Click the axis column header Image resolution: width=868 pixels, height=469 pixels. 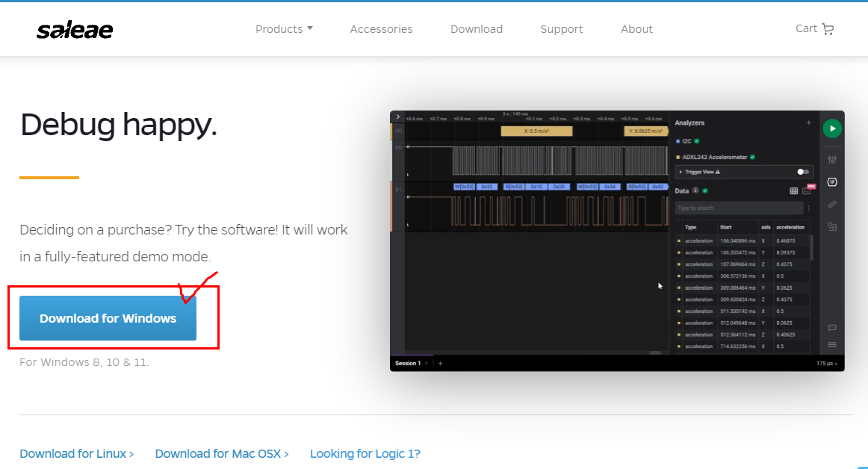(x=766, y=228)
